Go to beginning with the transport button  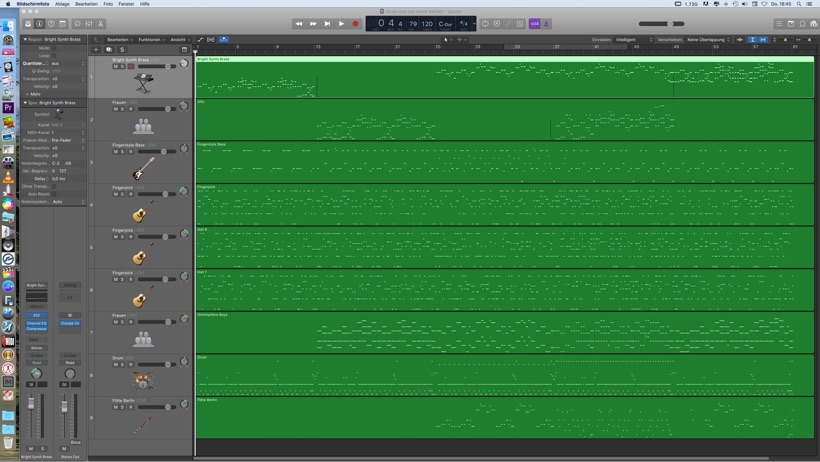pyautogui.click(x=327, y=24)
